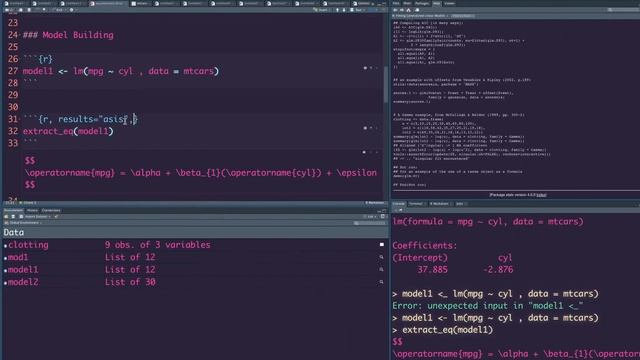The width and height of the screenshot is (640, 360).
Task: Run chunks above the extract_eq chunk
Action: tap(371, 128)
